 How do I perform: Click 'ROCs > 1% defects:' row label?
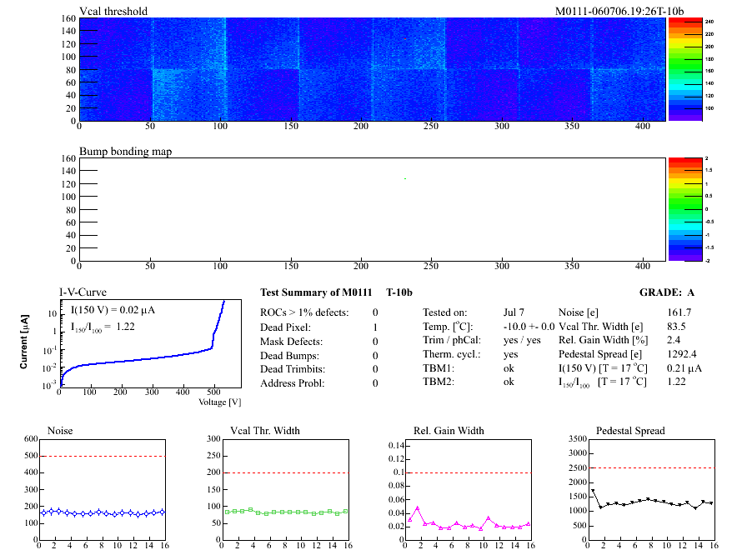click(x=304, y=312)
